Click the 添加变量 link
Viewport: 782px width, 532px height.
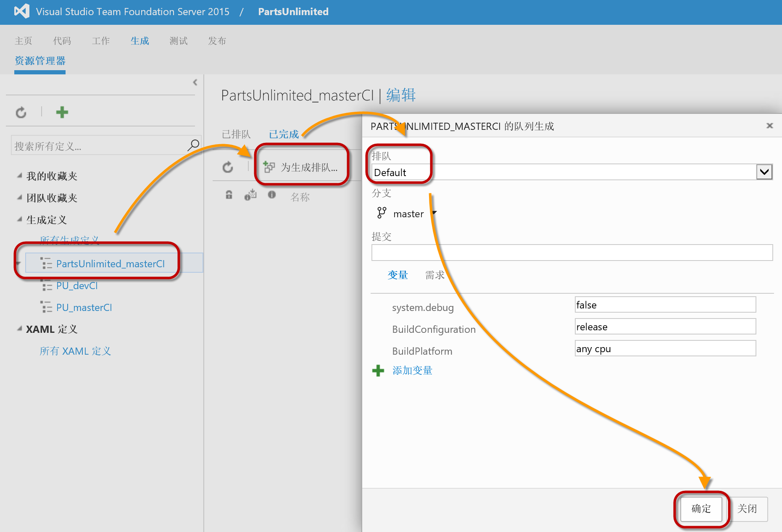pyautogui.click(x=412, y=371)
